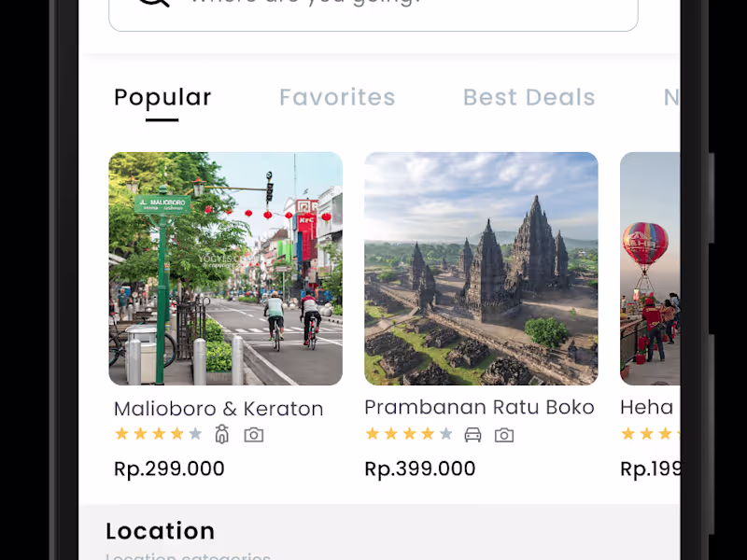
Task: Select the Best Deals tab
Action: pos(529,97)
